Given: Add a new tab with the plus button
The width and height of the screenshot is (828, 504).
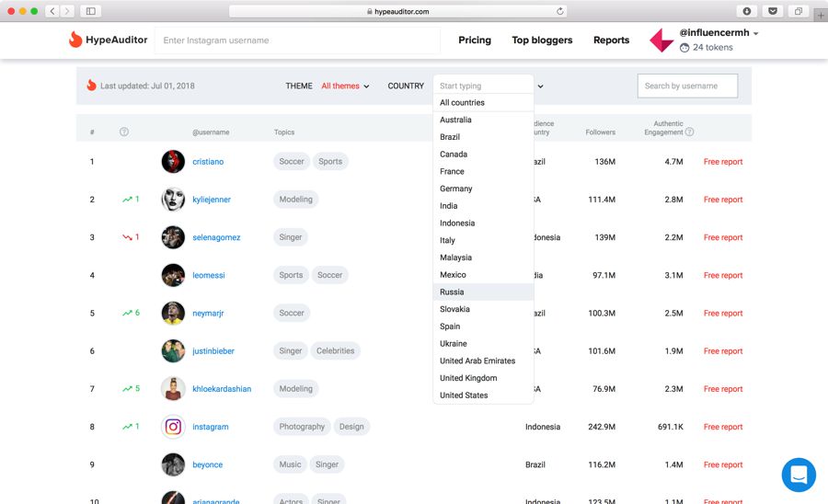Looking at the screenshot, I should click(x=821, y=16).
